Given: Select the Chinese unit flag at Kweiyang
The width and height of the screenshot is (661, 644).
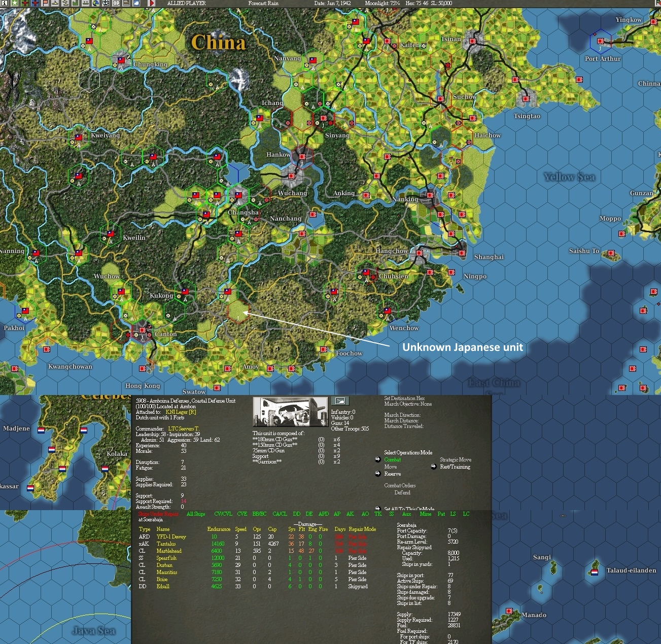Looking at the screenshot, I should 78,137.
